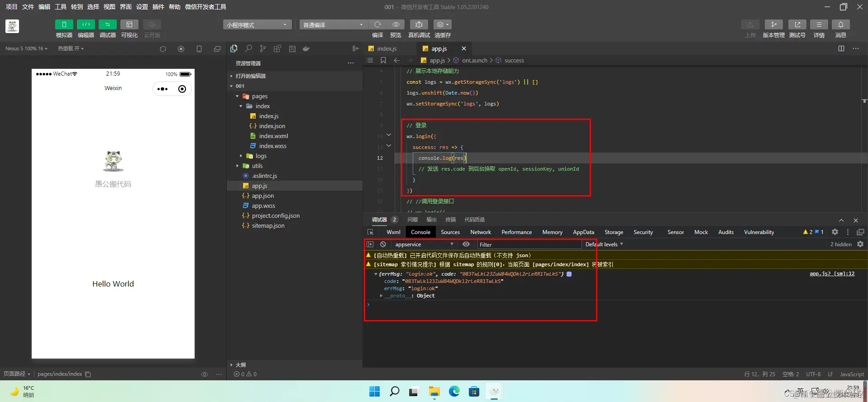
Task: Switch to the Problems panel tab
Action: (412, 220)
